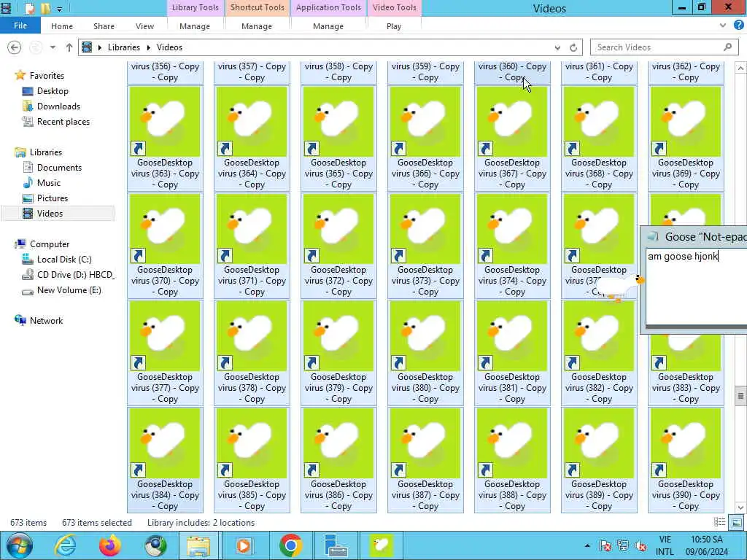747x560 pixels.
Task: Select Libraries in the navigation pane
Action: click(46, 152)
